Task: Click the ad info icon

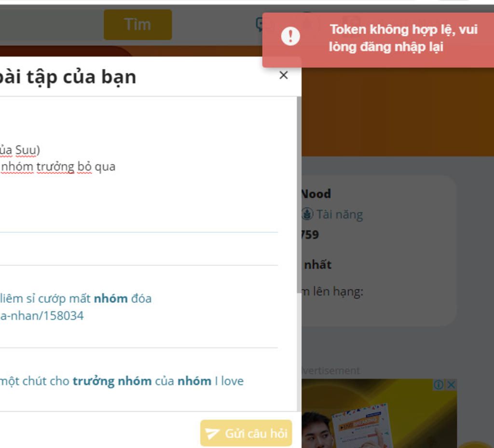Action: point(439,385)
